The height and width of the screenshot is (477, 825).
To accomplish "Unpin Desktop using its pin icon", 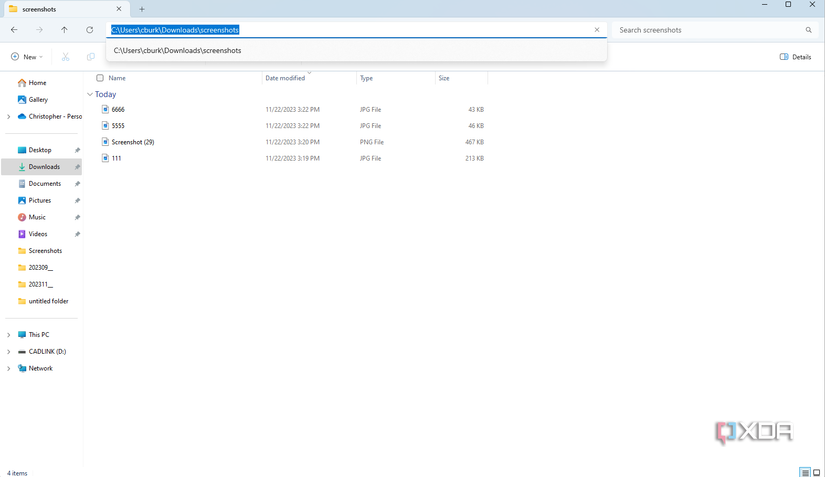I will click(77, 150).
